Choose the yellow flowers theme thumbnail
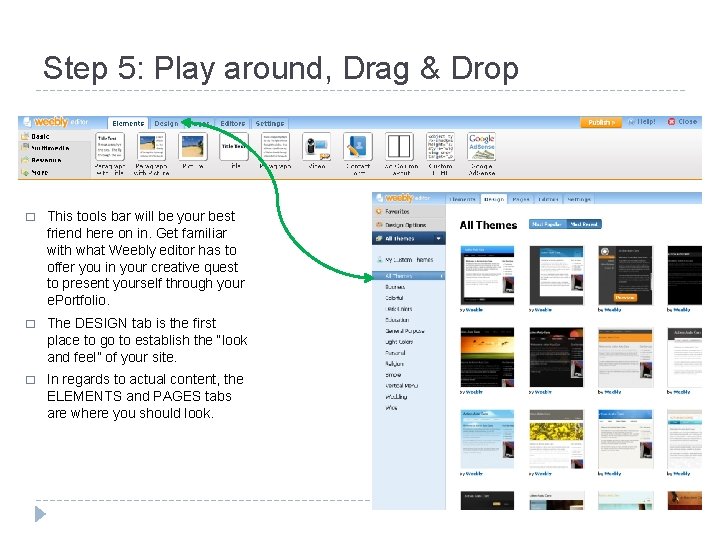720x540 pixels. coord(556,439)
